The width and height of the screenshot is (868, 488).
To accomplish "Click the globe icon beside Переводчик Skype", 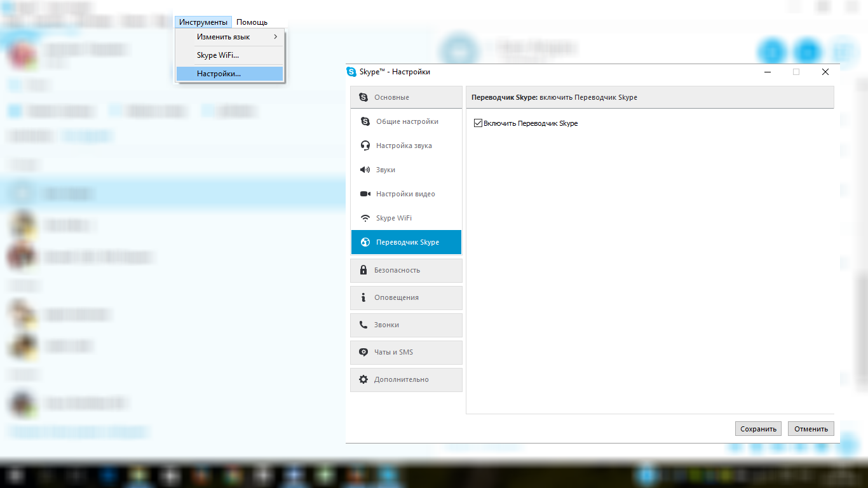I will [x=365, y=242].
